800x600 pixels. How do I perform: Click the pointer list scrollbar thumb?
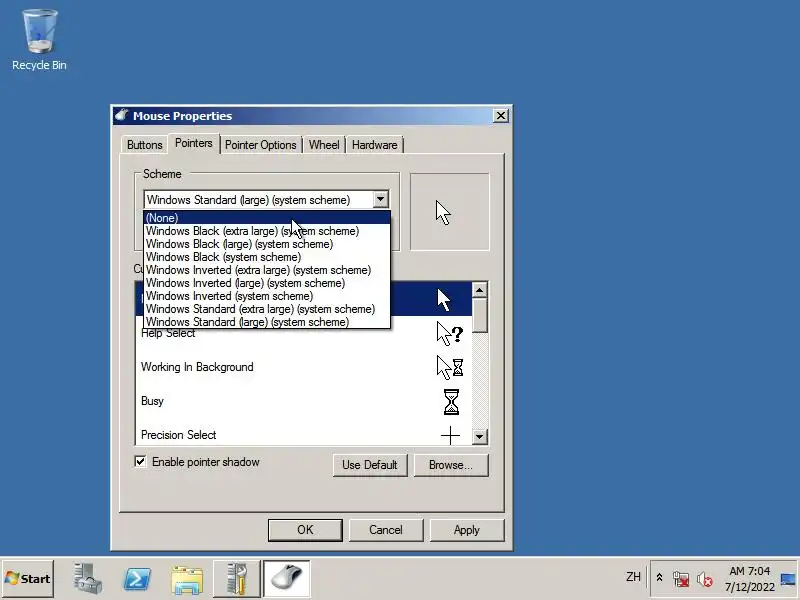(480, 316)
